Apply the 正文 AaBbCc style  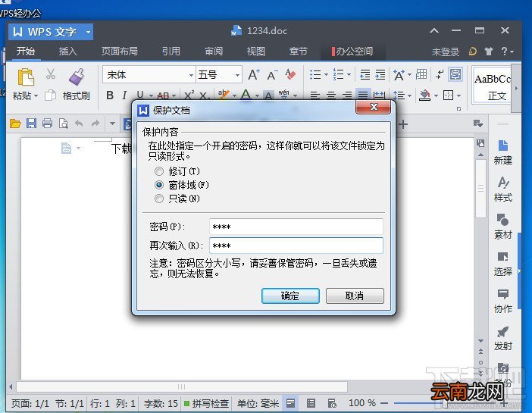[493, 85]
